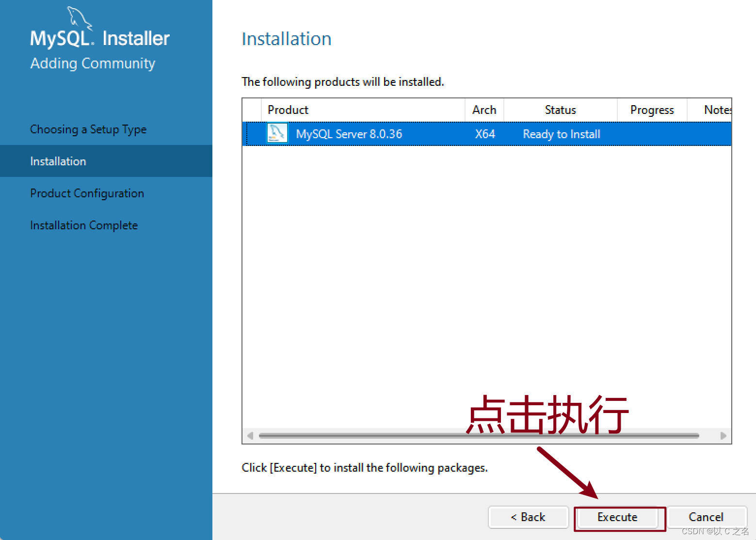The width and height of the screenshot is (756, 540).
Task: Click the MySQL dolphin logo
Action: pyautogui.click(x=80, y=18)
